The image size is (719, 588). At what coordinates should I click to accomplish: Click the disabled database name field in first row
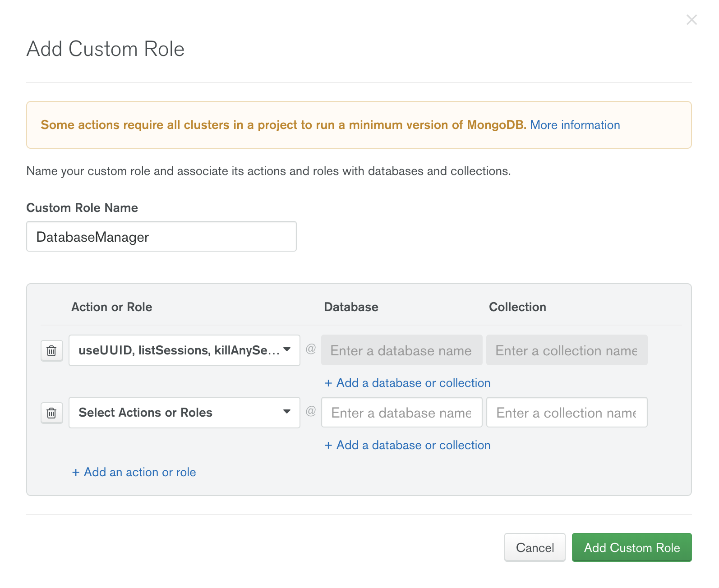coord(402,350)
